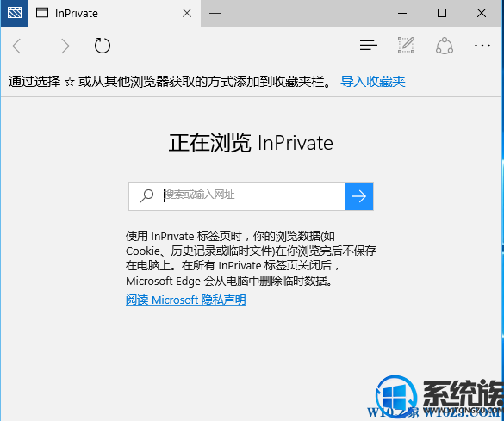Image resolution: width=504 pixels, height=421 pixels.
Task: Open the Share icon
Action: [x=445, y=46]
